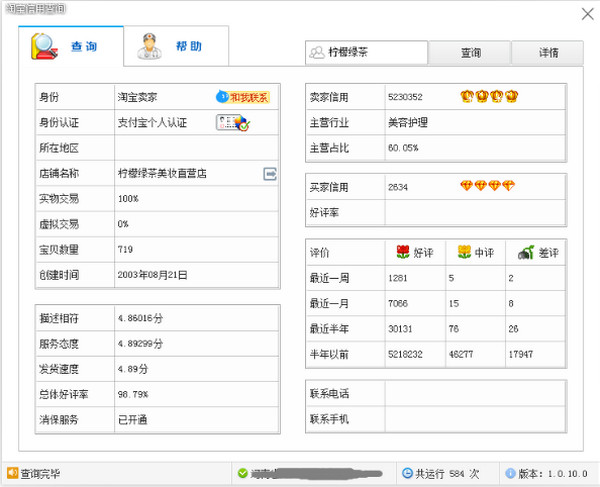Click the user silhouette icon in search box
The width and height of the screenshot is (600, 487).
click(316, 53)
